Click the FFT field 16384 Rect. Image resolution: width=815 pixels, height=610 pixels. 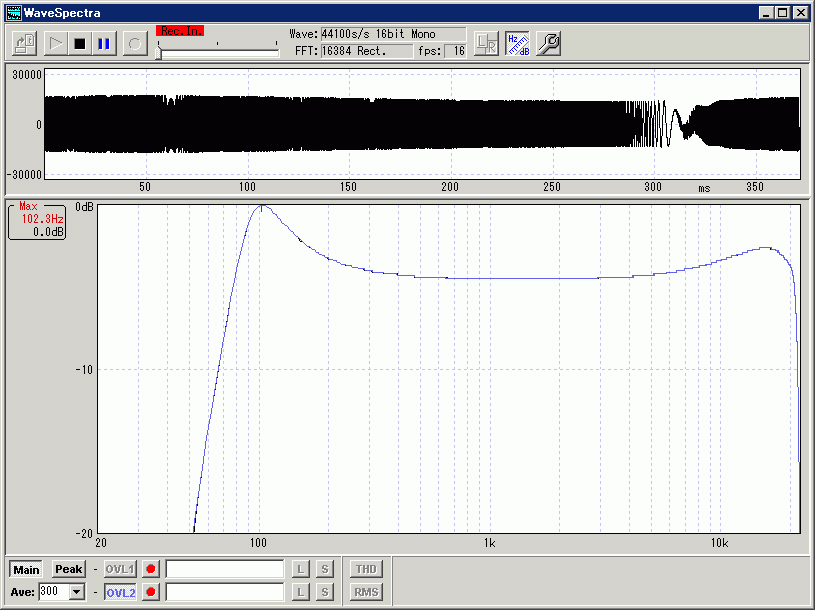tap(367, 51)
